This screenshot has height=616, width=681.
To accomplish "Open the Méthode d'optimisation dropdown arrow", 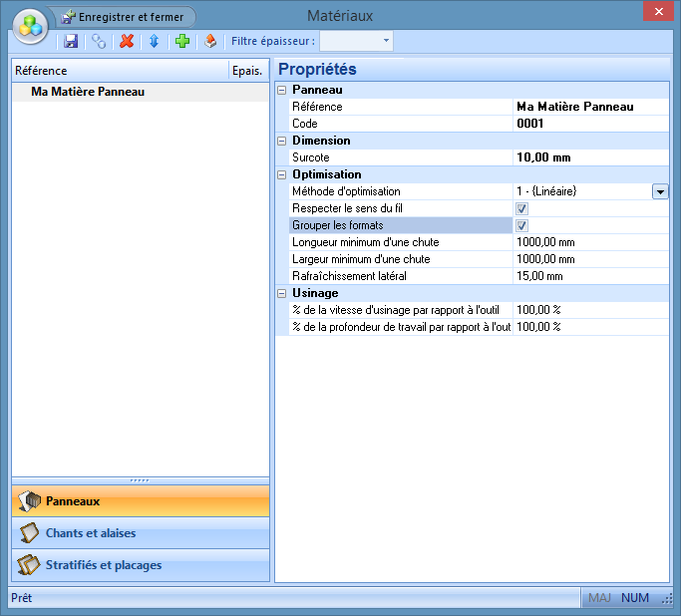I will (x=659, y=191).
